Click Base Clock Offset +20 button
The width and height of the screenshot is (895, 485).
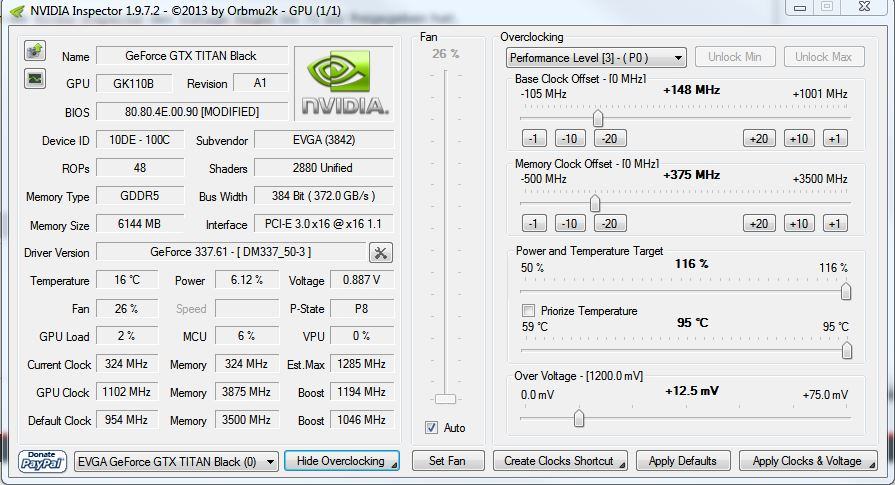click(x=759, y=138)
